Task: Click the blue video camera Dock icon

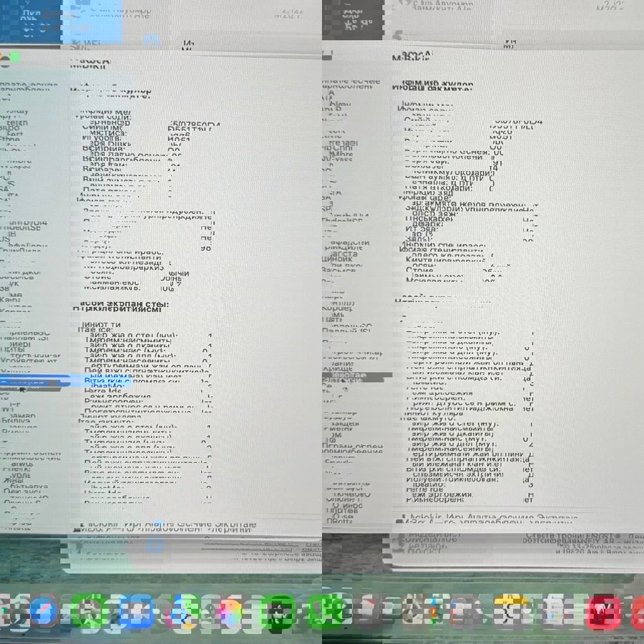Action: click(x=137, y=612)
